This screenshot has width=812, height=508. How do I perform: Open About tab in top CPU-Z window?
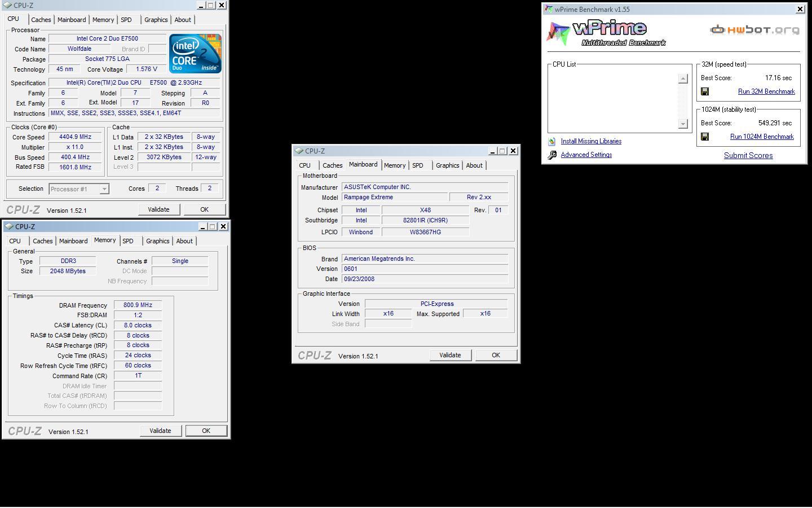click(183, 20)
